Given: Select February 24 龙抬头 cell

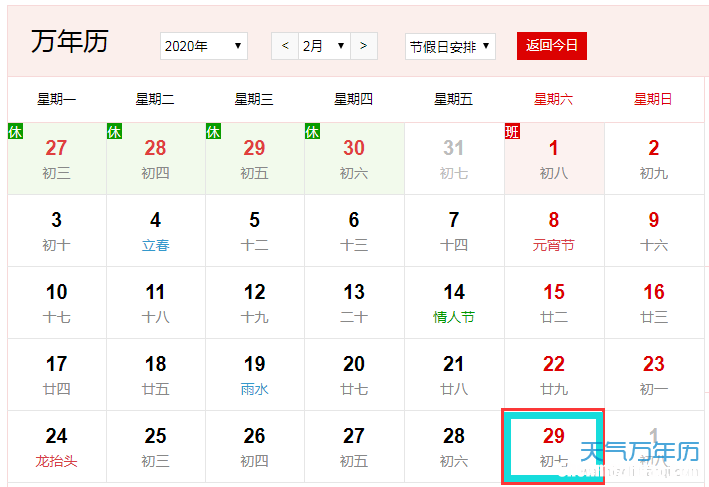Looking at the screenshot, I should tap(57, 446).
